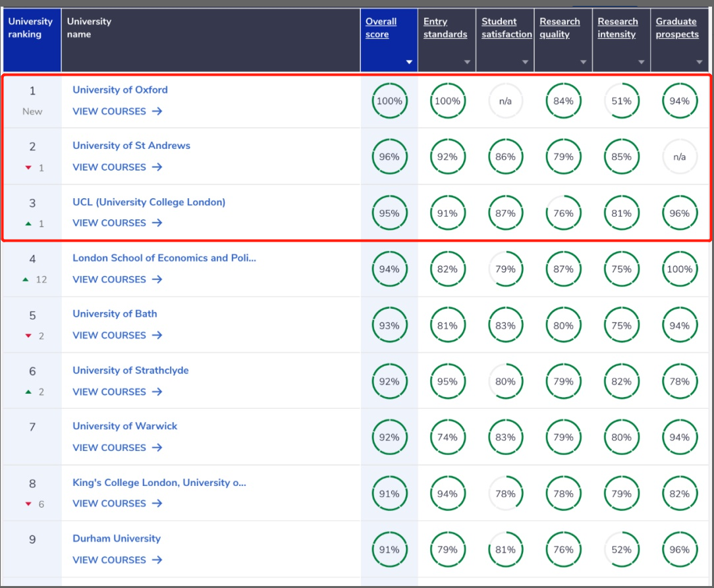Open University of Bath page

pos(115,314)
